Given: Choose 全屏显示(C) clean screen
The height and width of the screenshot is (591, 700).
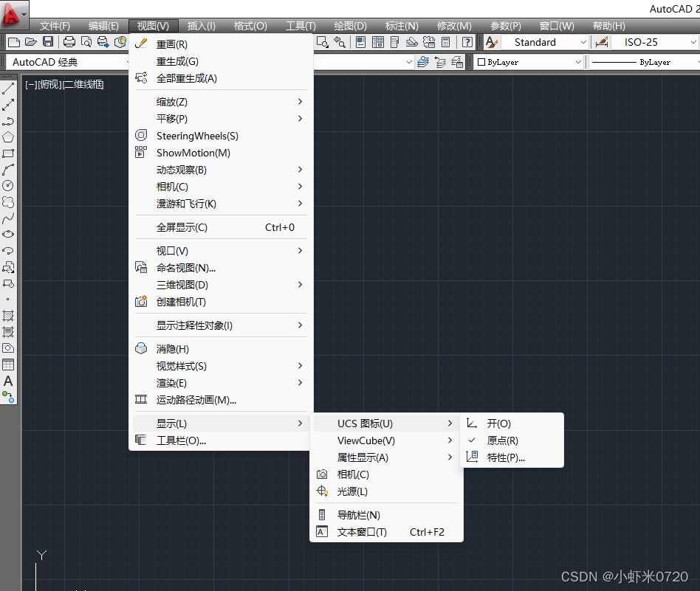Looking at the screenshot, I should point(221,227).
